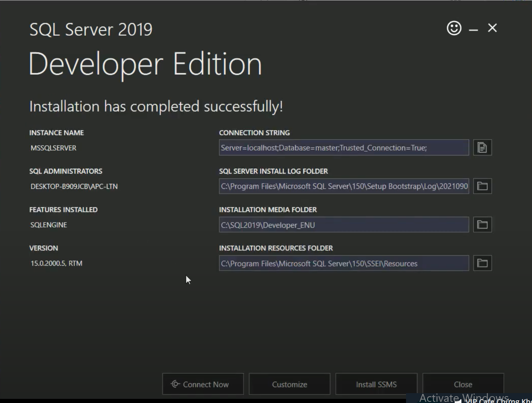This screenshot has height=403, width=532.
Task: Click the Activate Windows notification
Action: (x=463, y=397)
